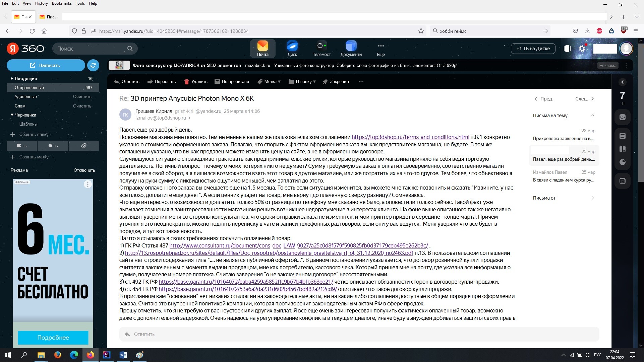Filter flagged messages, the flag labeled 12
The width and height of the screenshot is (644, 362).
22,146
